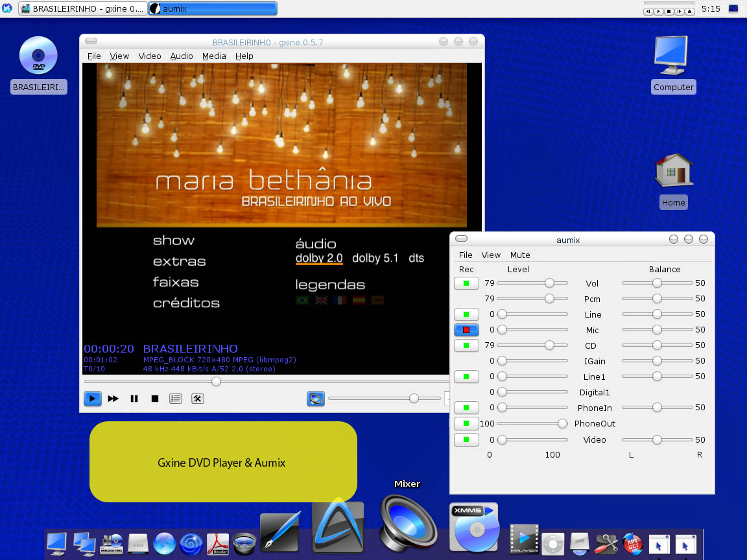
Task: Toggle the Vol record button in aumix
Action: click(x=466, y=283)
